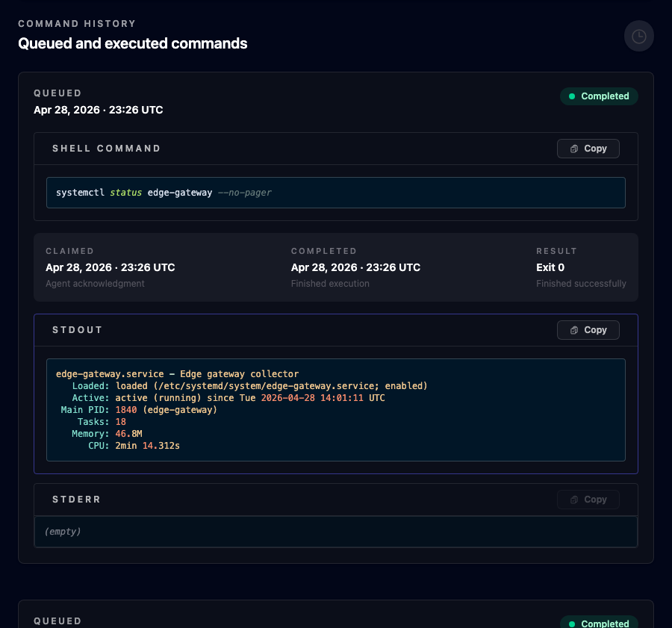Click the "status" keyword in the command
672x628 pixels.
[x=125, y=193]
